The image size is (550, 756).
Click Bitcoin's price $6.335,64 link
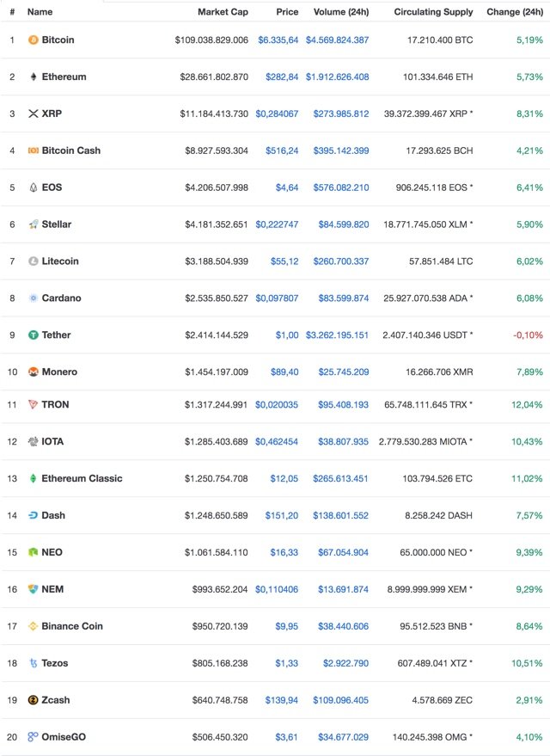click(x=278, y=40)
